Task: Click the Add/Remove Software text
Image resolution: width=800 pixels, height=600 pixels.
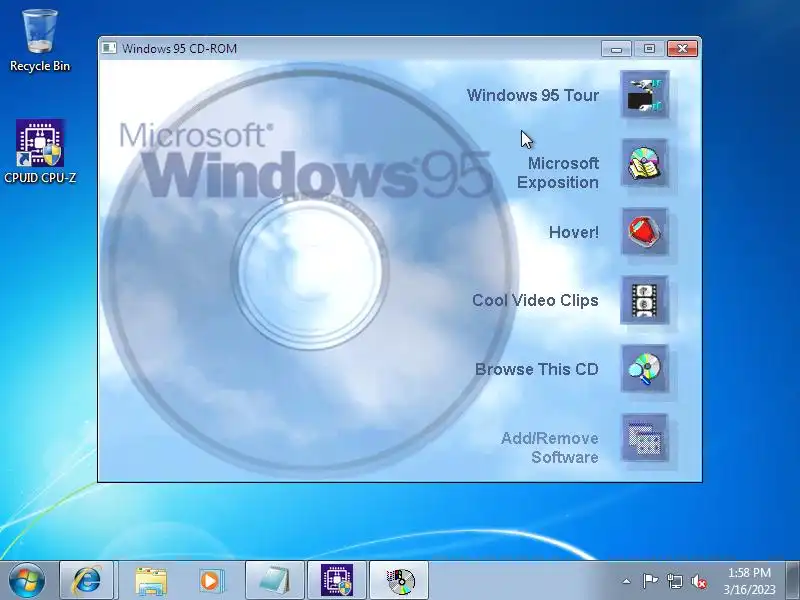Action: [549, 447]
